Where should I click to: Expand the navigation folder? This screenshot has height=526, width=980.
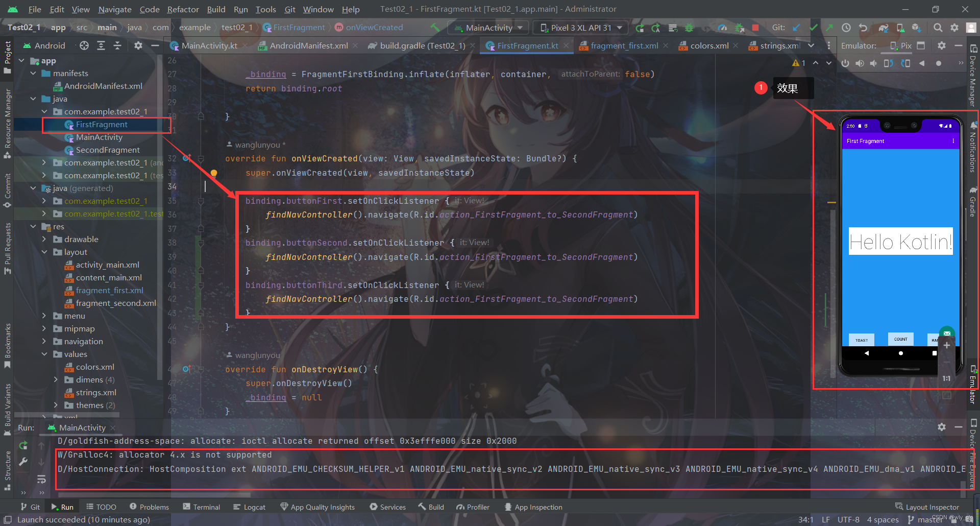coord(44,342)
